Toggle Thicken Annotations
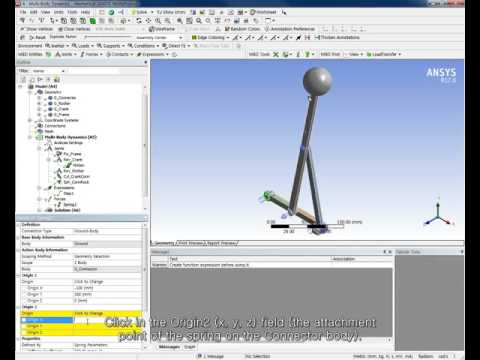The width and height of the screenshot is (480, 360). [x=337, y=37]
